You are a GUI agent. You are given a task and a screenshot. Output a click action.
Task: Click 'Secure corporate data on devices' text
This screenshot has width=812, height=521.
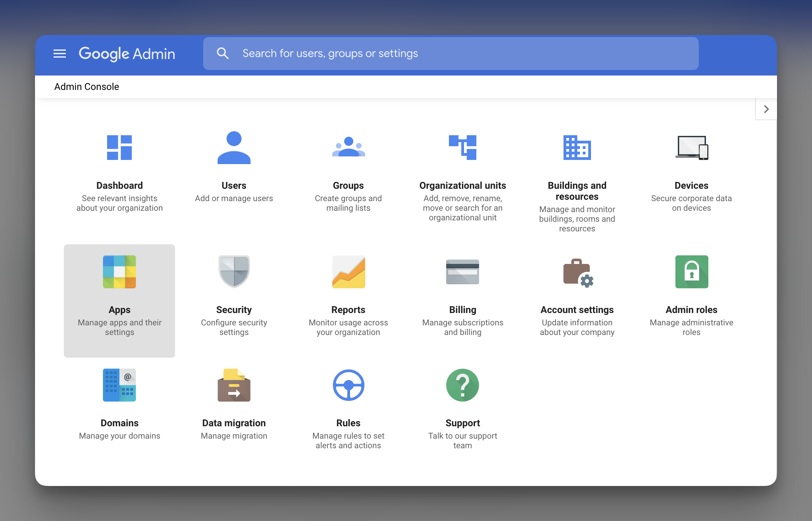pyautogui.click(x=692, y=203)
